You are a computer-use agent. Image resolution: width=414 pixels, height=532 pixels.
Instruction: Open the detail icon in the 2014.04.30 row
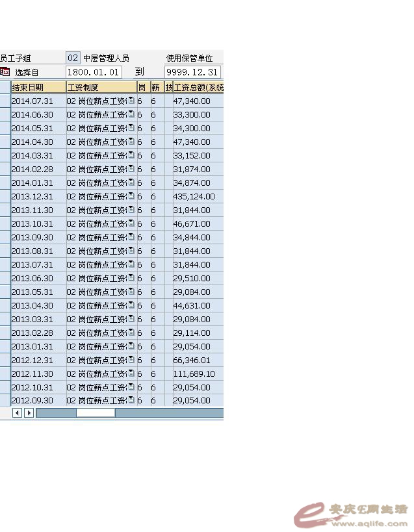(131, 141)
